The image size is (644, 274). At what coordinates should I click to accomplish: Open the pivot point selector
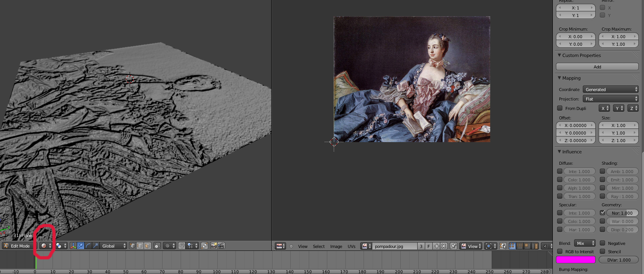[61, 246]
